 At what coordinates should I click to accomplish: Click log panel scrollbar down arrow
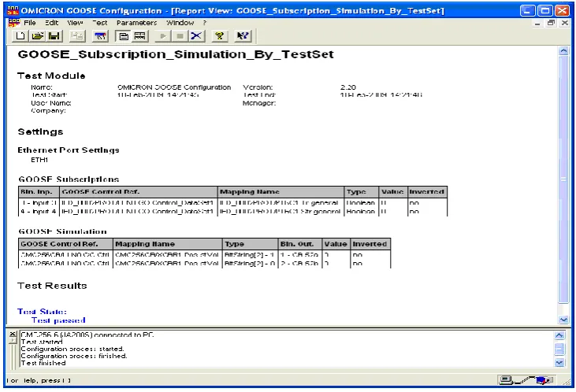559,363
